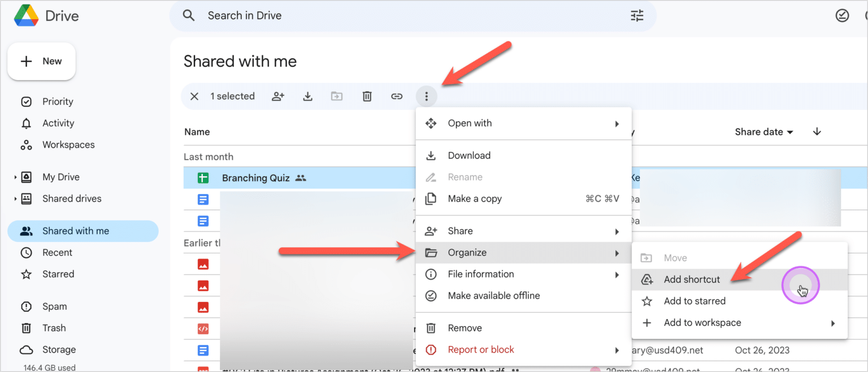The image size is (868, 372).
Task: Click the trash toolbar icon
Action: coord(367,97)
